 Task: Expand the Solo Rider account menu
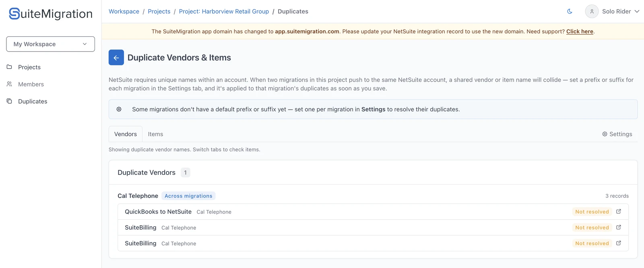tap(620, 11)
